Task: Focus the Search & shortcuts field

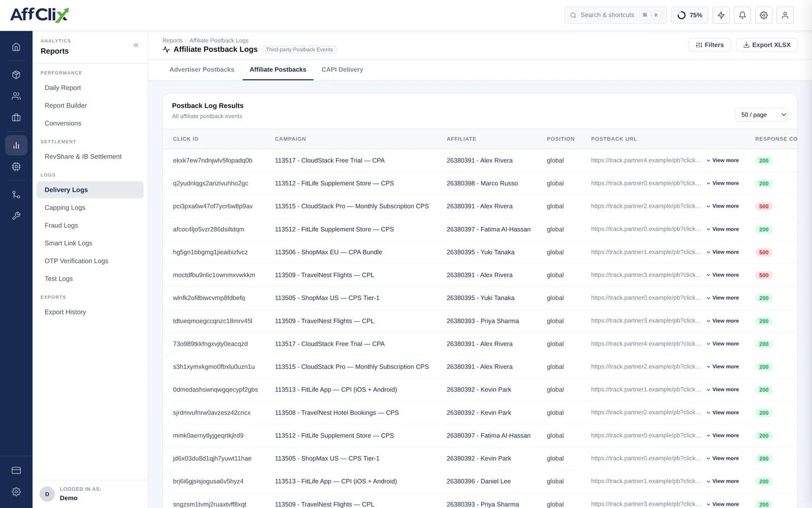Action: pos(615,15)
